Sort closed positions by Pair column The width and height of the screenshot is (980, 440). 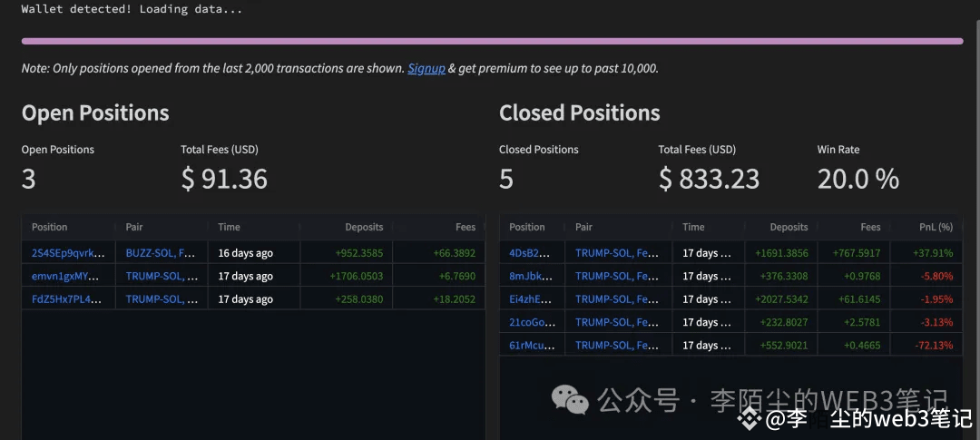click(583, 227)
